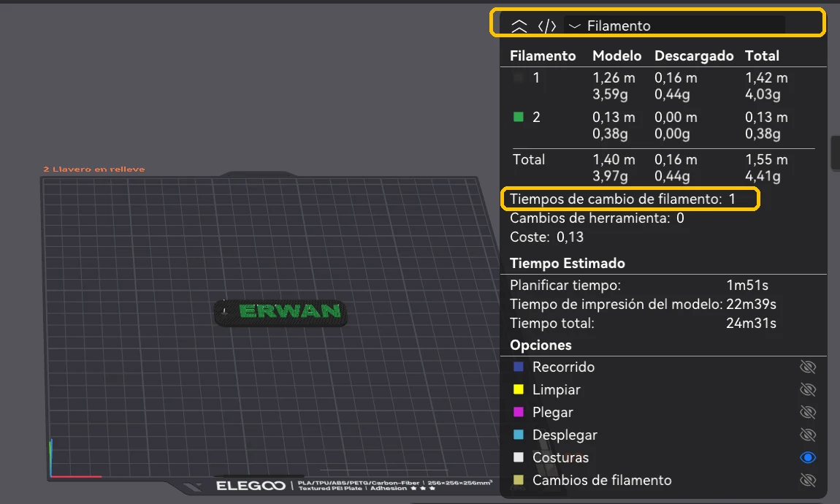Click 'Tiempos de cambio de filamento: 1' text
Image resolution: width=840 pixels, height=504 pixels.
point(622,199)
